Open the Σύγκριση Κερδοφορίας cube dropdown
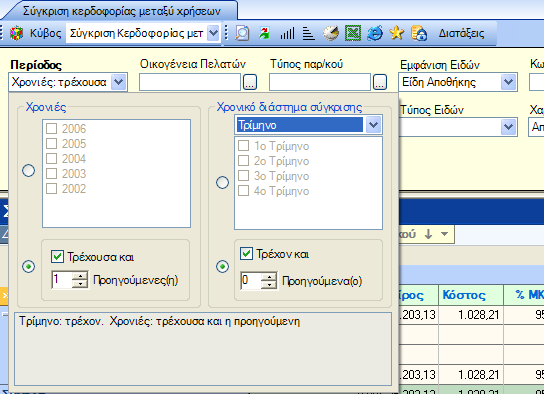The width and height of the screenshot is (544, 394). click(213, 33)
